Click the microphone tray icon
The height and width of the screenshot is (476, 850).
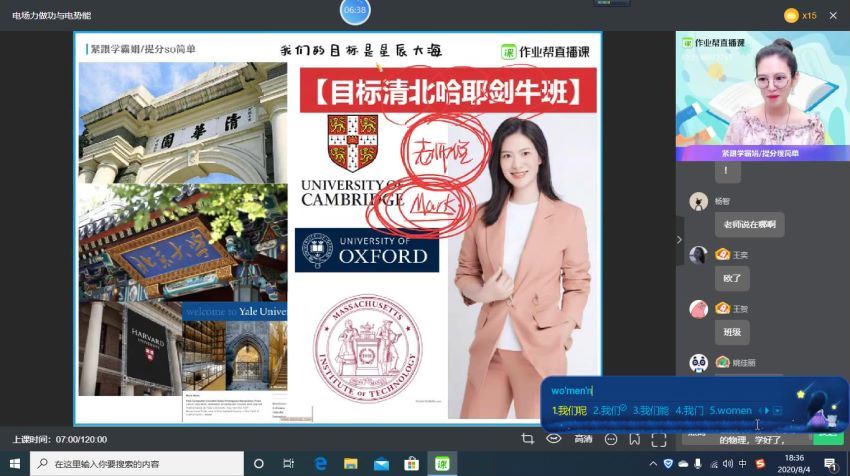698,464
